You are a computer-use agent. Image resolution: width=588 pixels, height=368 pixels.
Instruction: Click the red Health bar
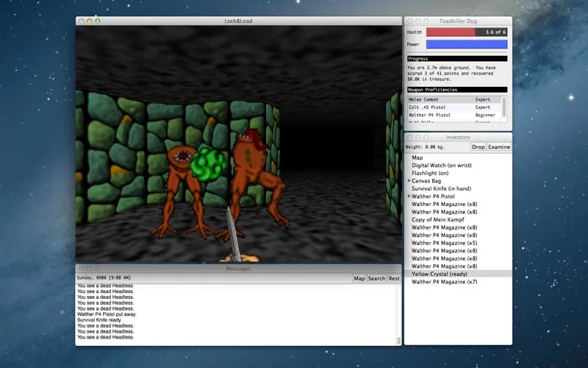[x=451, y=32]
